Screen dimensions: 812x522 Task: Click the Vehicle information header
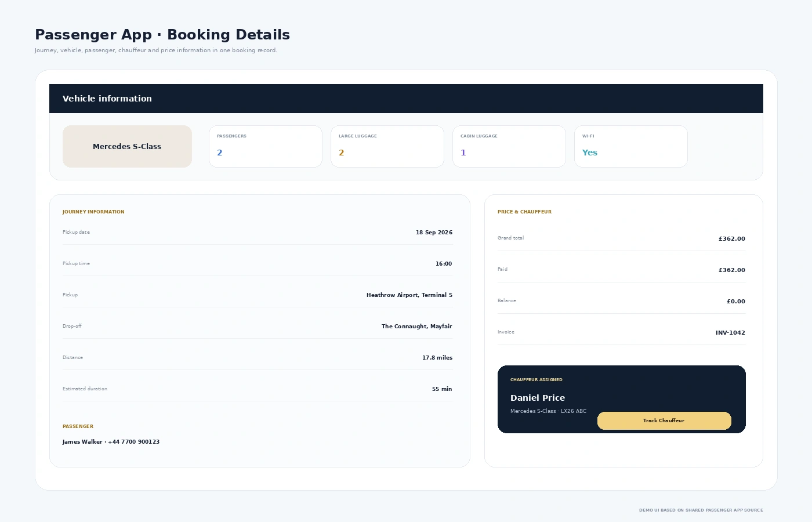pyautogui.click(x=406, y=99)
